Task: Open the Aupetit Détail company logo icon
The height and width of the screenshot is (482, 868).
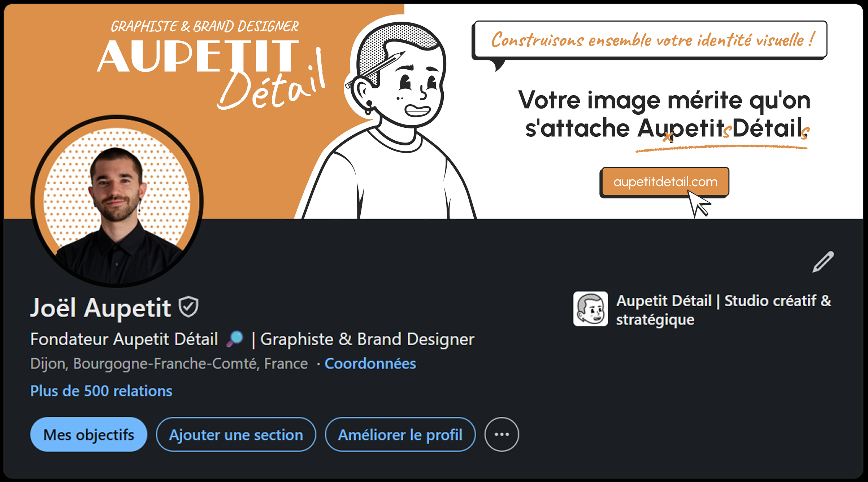Action: tap(590, 309)
